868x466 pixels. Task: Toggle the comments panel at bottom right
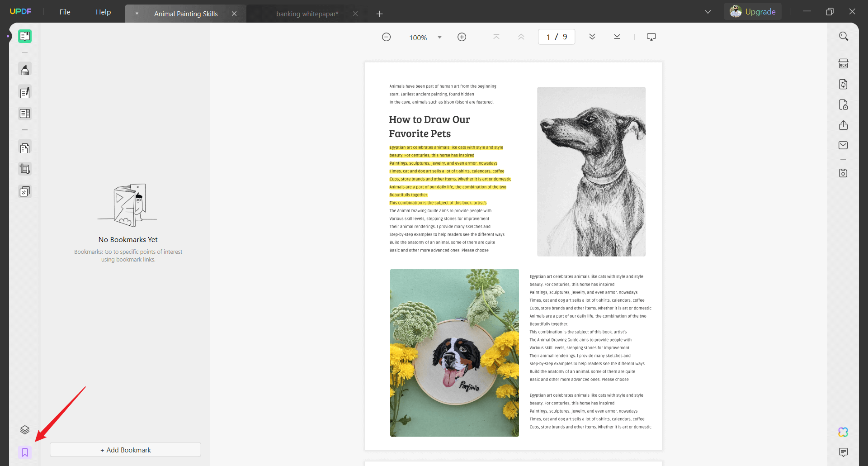pos(843,452)
